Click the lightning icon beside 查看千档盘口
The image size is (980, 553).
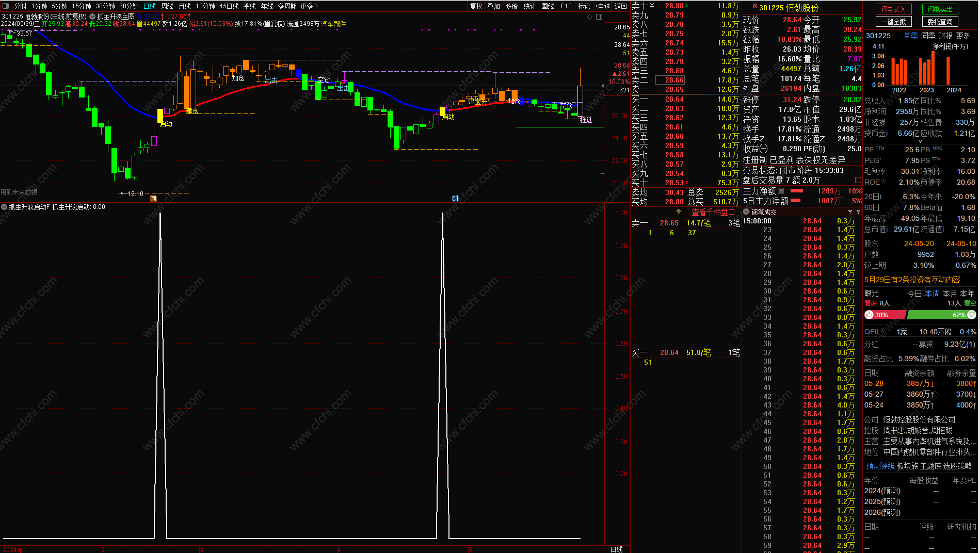(679, 212)
